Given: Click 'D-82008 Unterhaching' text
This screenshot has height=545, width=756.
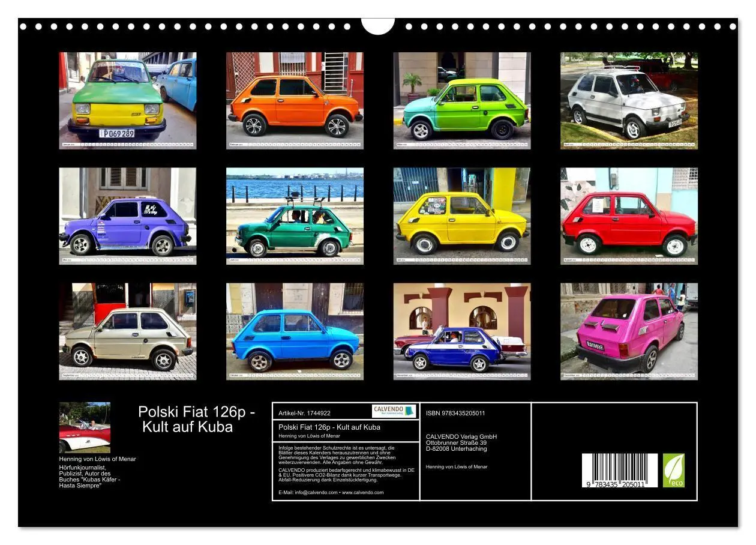Looking at the screenshot, I should (457, 448).
